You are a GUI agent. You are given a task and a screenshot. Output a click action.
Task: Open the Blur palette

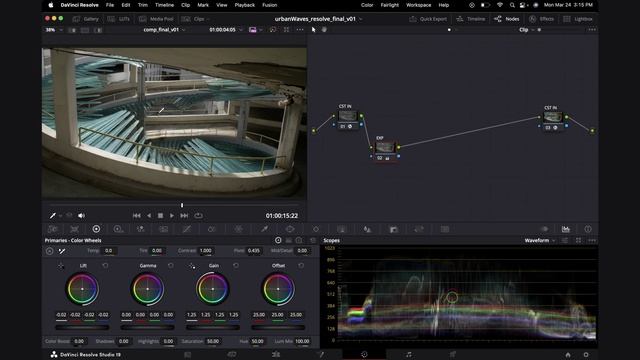click(367, 229)
